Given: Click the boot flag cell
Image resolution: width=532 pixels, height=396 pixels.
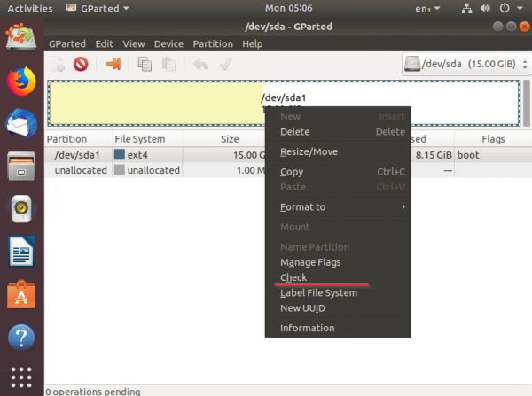Looking at the screenshot, I should point(493,155).
